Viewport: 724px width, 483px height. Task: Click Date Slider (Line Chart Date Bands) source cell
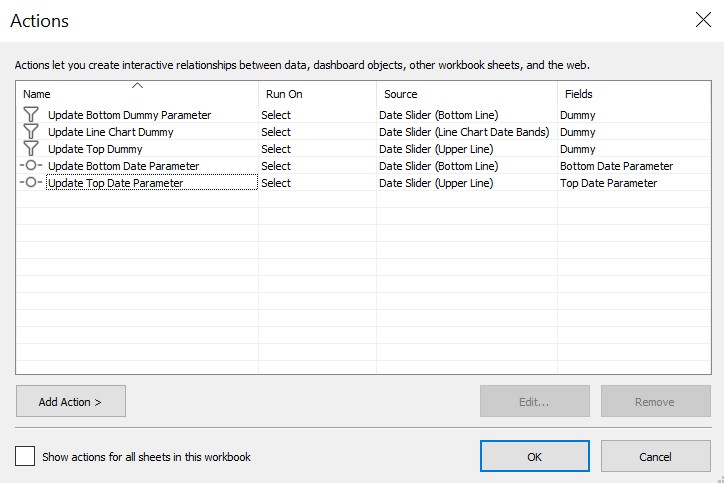point(464,132)
